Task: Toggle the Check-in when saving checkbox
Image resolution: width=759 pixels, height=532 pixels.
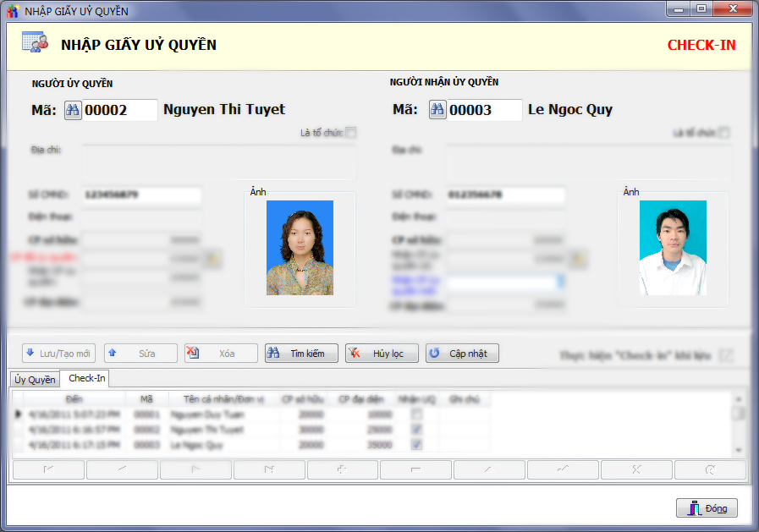Action: [725, 355]
